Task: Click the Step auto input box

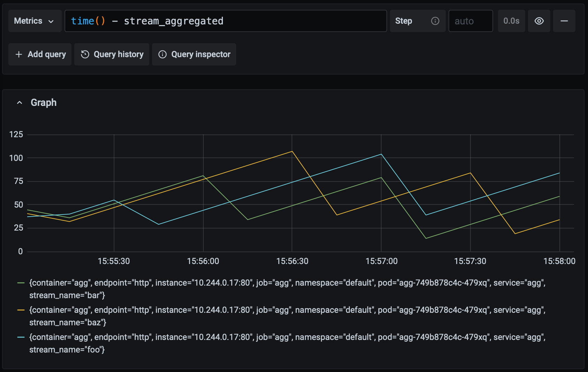Action: (x=470, y=21)
